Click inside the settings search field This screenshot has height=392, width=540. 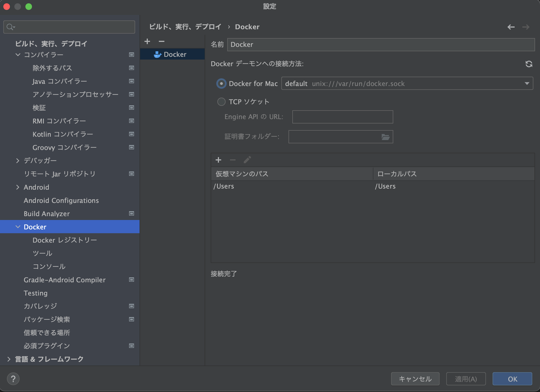pyautogui.click(x=69, y=27)
